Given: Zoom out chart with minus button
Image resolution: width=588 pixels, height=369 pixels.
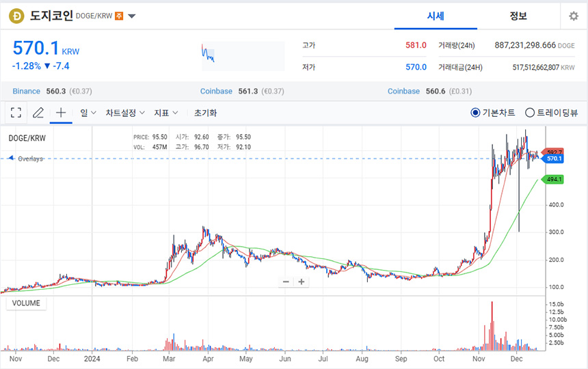Looking at the screenshot, I should [x=286, y=282].
